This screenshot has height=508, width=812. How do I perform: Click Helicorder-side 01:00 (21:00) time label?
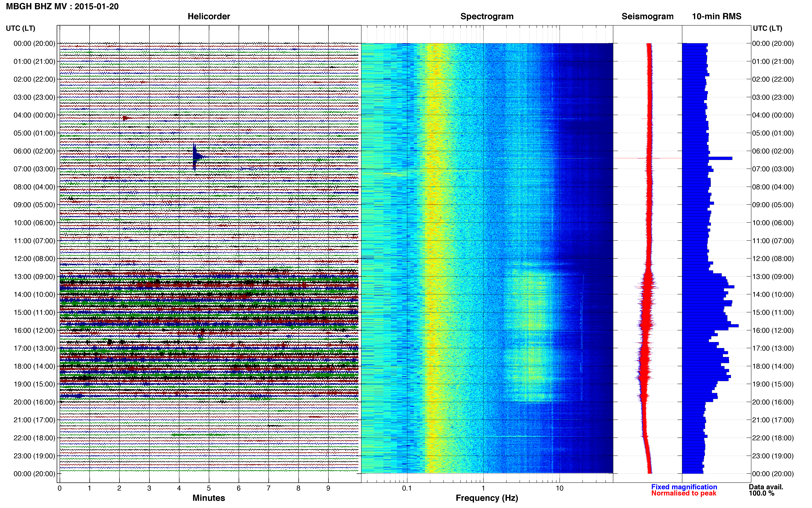pos(34,62)
